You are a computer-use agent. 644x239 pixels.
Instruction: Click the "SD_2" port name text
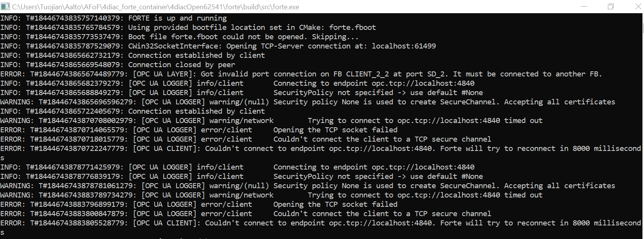(436, 74)
